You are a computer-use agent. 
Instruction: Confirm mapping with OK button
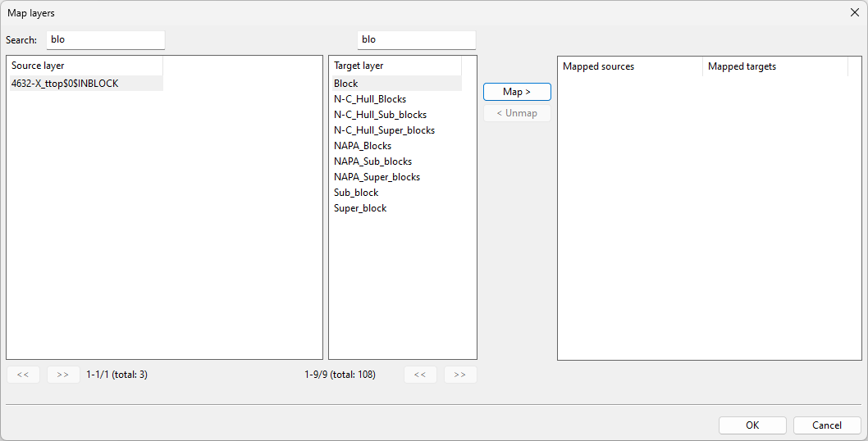(752, 425)
